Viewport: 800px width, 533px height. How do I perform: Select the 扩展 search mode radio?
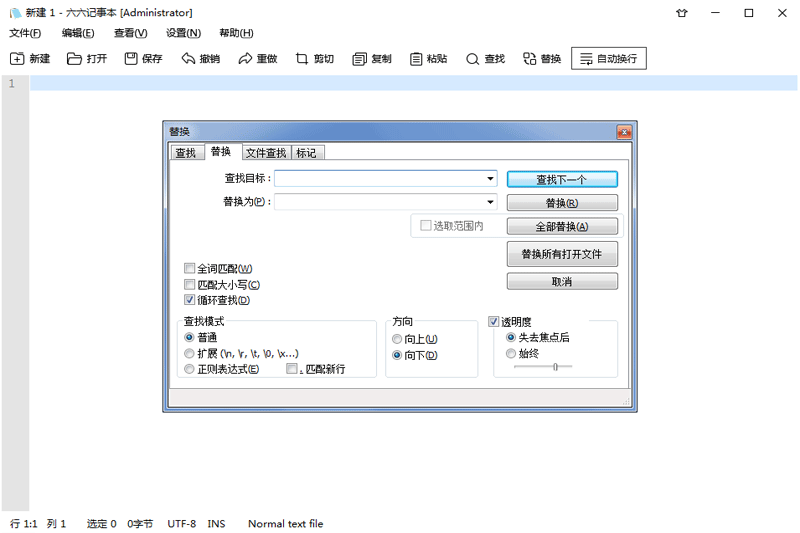(189, 353)
